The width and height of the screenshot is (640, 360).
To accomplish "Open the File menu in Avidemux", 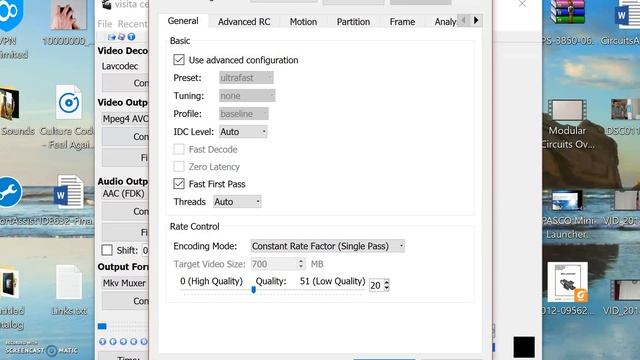I will click(105, 24).
